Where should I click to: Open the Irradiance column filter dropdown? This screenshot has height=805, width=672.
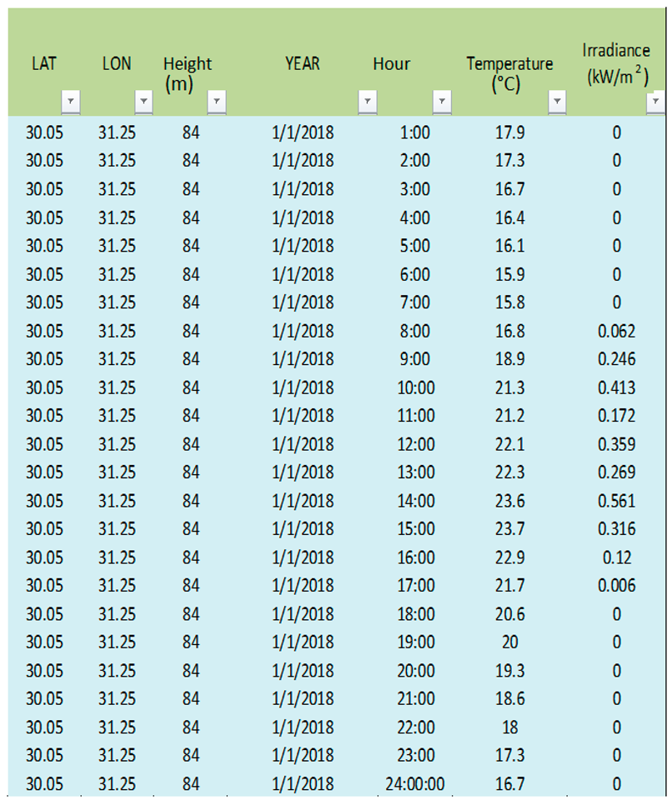click(x=655, y=102)
